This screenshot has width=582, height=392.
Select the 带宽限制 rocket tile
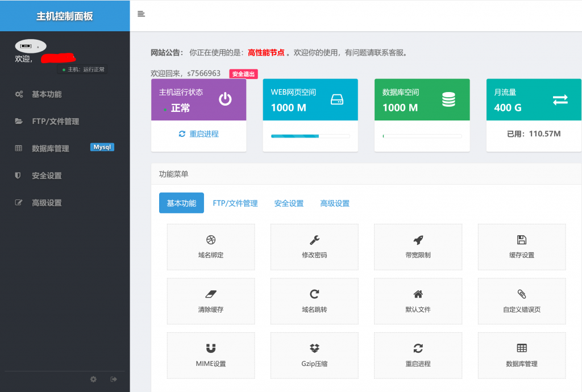click(418, 247)
